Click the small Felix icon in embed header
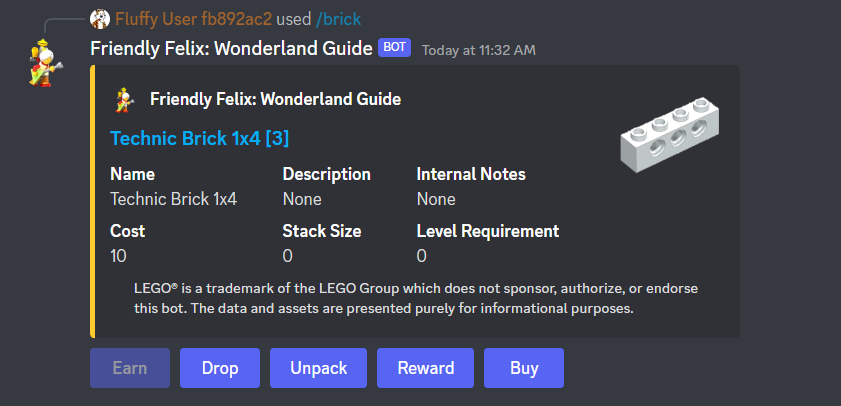Screen dimensions: 841x406 pos(124,99)
